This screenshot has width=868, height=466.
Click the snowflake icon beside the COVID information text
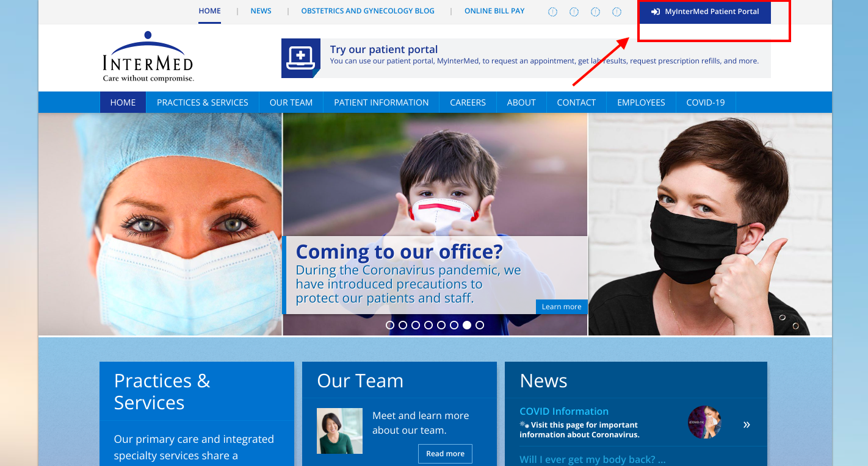click(523, 424)
